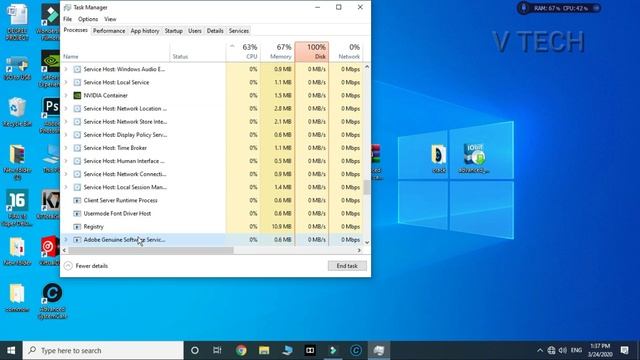Click the process list scroll down arrow

click(367, 242)
